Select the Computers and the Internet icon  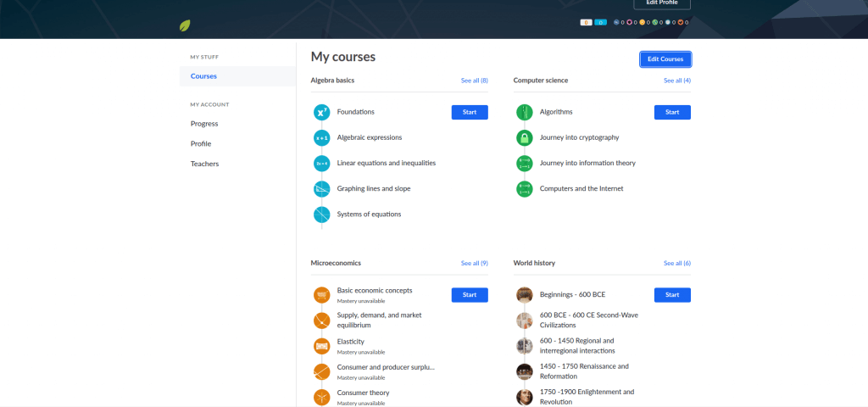click(524, 189)
